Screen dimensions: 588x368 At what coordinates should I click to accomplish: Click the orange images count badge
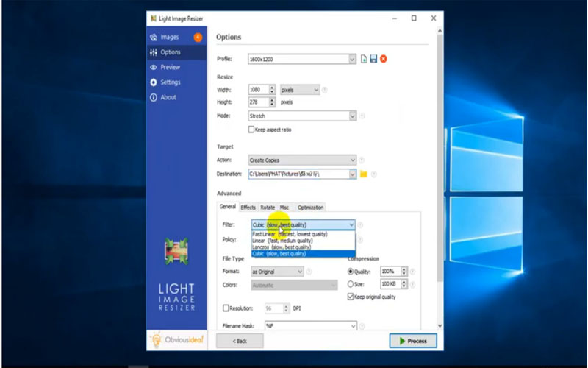click(198, 38)
